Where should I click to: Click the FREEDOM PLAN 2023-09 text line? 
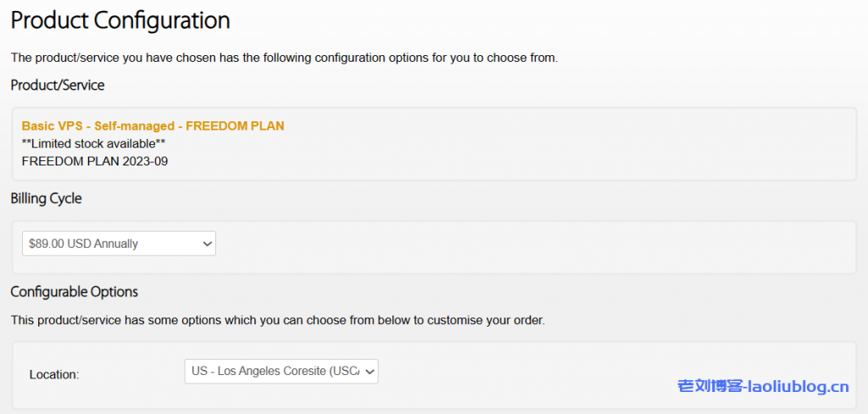tap(95, 160)
